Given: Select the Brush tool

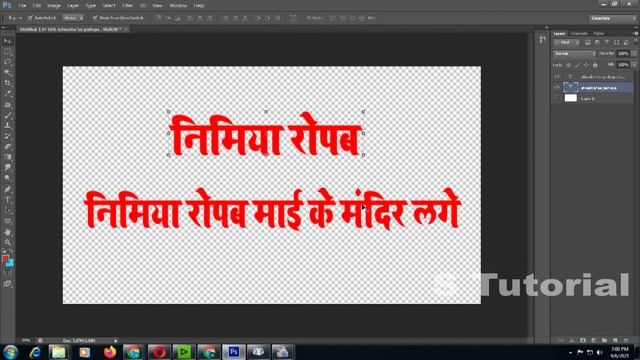Looking at the screenshot, I should [8, 116].
